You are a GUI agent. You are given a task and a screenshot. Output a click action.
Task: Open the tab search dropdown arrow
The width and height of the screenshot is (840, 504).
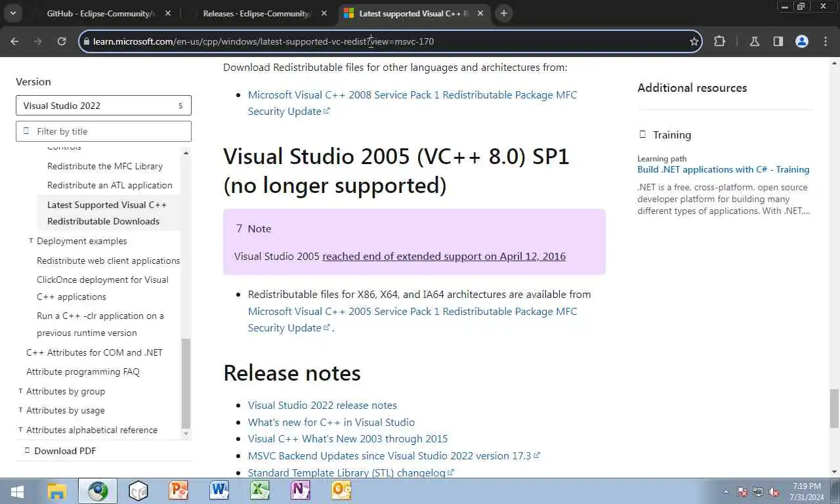(12, 13)
